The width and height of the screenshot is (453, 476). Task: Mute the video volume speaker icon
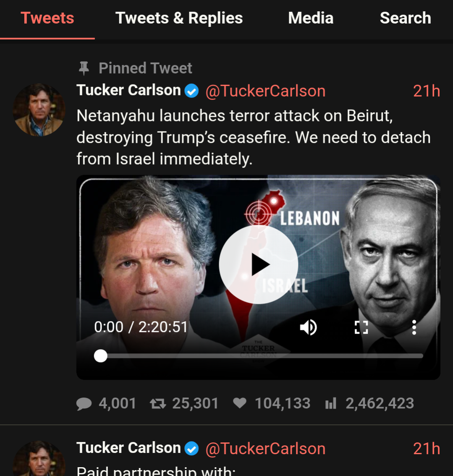pyautogui.click(x=308, y=327)
